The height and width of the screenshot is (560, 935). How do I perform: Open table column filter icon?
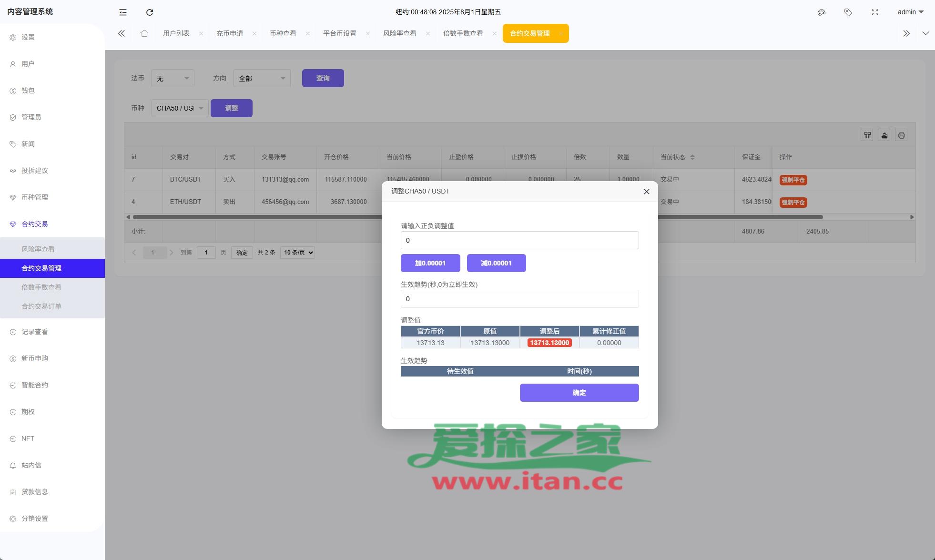coord(867,135)
